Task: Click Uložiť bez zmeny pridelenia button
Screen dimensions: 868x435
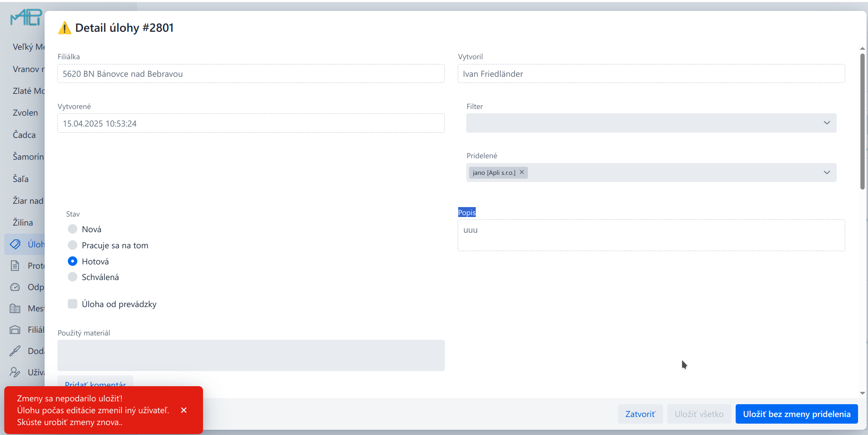Action: pyautogui.click(x=797, y=414)
